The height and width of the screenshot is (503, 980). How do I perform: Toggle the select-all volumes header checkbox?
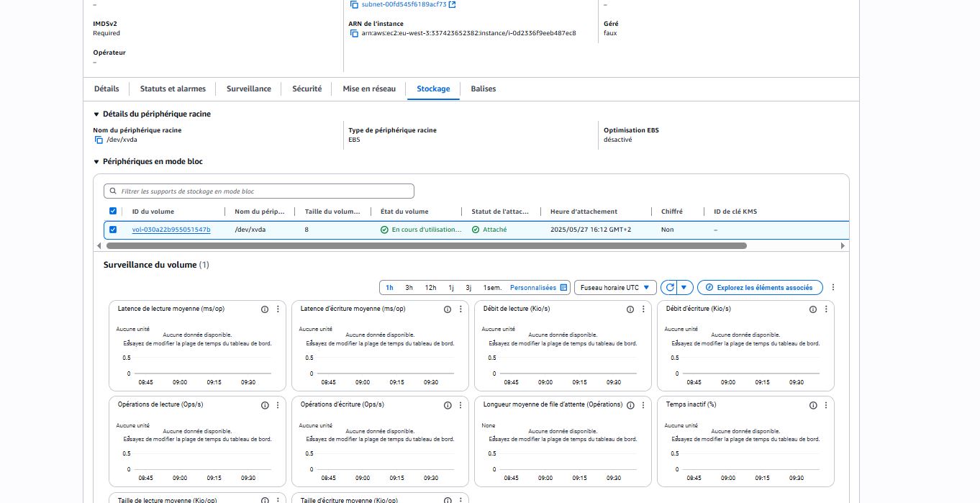tap(113, 212)
